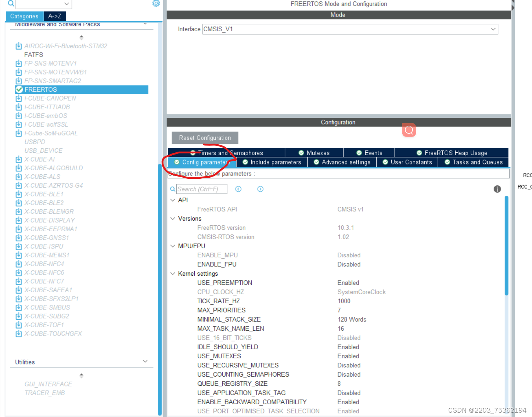This screenshot has width=532, height=417.
Task: Click download icon next to X-CUBE-AI
Action: coord(19,159)
